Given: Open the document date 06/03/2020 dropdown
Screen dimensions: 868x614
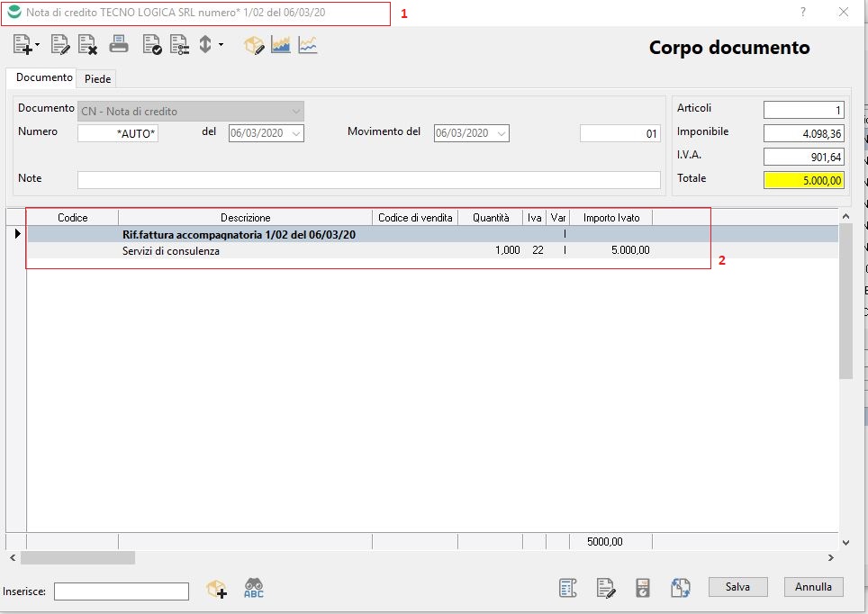Looking at the screenshot, I should (x=295, y=133).
